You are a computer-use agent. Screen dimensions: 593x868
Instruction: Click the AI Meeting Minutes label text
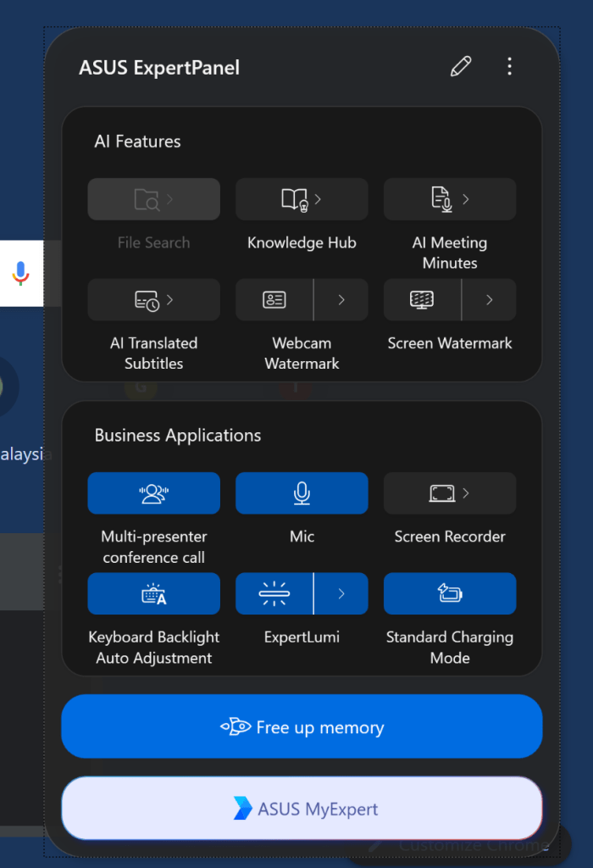point(450,253)
